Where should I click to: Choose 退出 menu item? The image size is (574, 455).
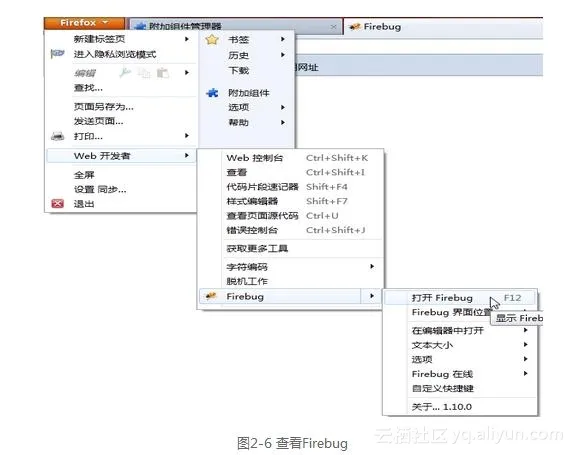tap(120, 204)
